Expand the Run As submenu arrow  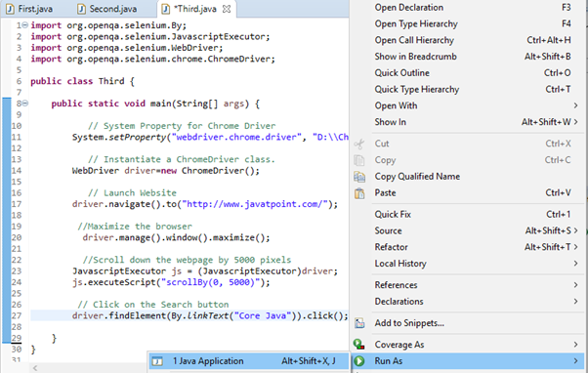point(575,361)
